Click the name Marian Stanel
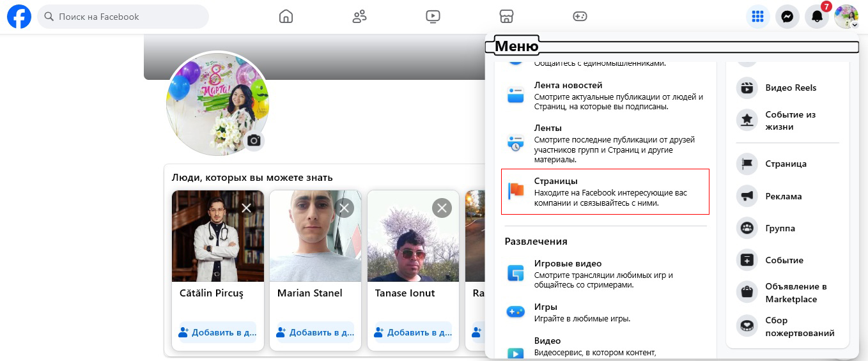Image resolution: width=868 pixels, height=361 pixels. [x=310, y=293]
